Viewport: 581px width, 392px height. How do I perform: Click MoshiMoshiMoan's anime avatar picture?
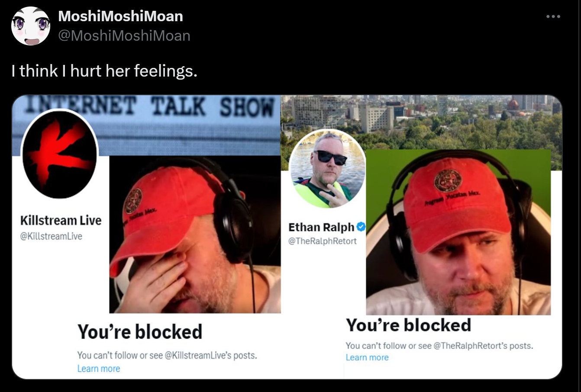point(31,26)
